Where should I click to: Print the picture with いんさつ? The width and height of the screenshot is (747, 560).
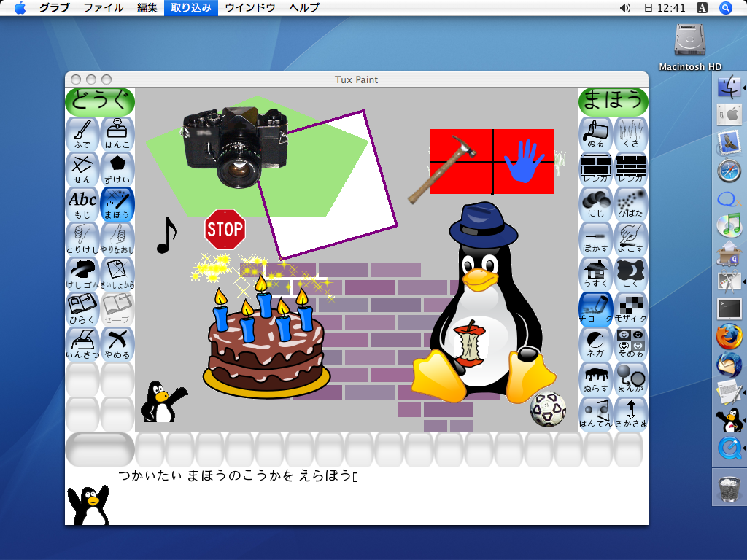pyautogui.click(x=82, y=344)
